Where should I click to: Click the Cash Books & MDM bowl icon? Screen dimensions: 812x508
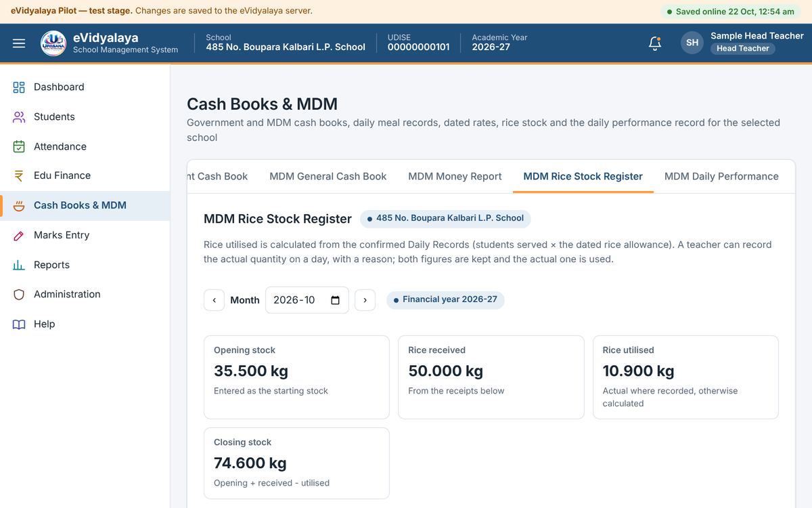[19, 206]
